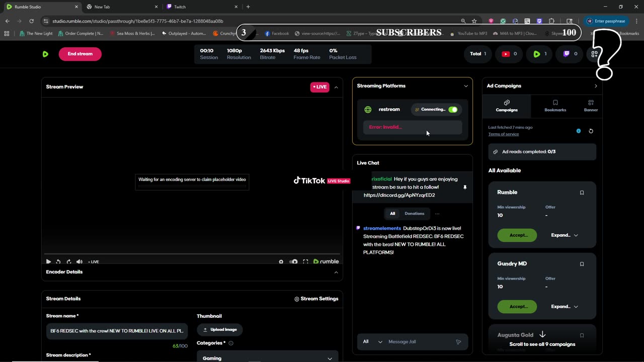
Task: Open Stream Settings
Action: 316,299
